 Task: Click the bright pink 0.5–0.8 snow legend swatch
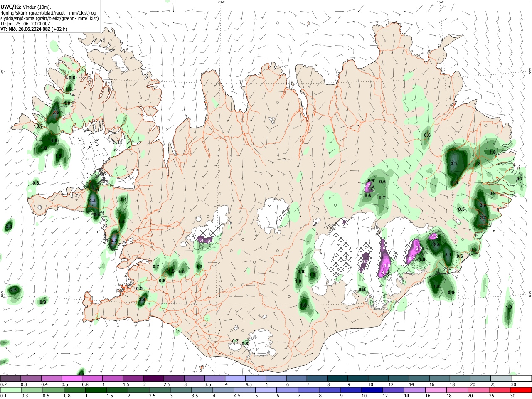[x=71, y=378]
